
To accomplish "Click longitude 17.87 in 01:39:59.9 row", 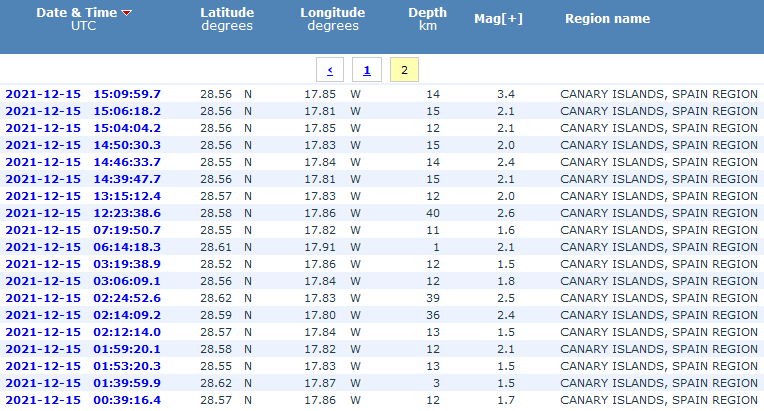I will tap(320, 383).
